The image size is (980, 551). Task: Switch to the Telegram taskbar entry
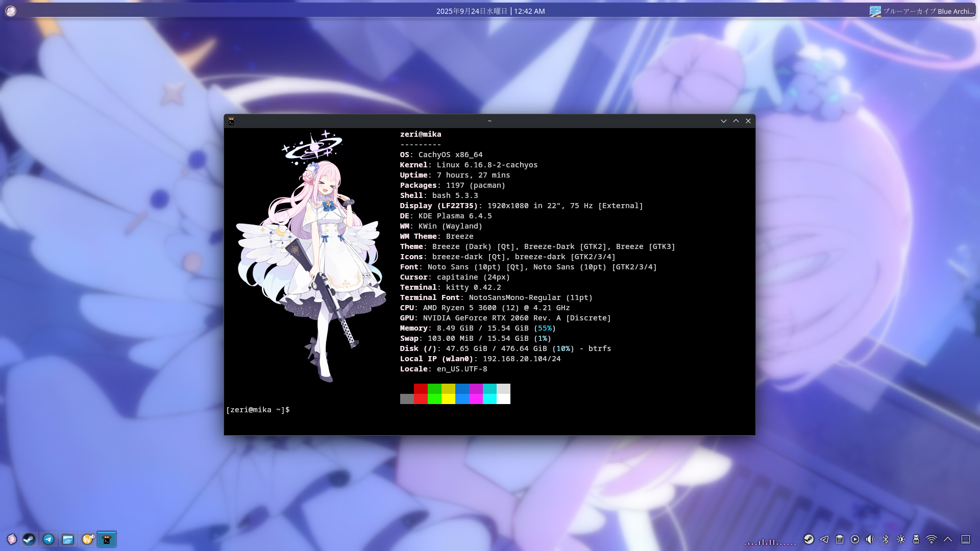tap(48, 539)
